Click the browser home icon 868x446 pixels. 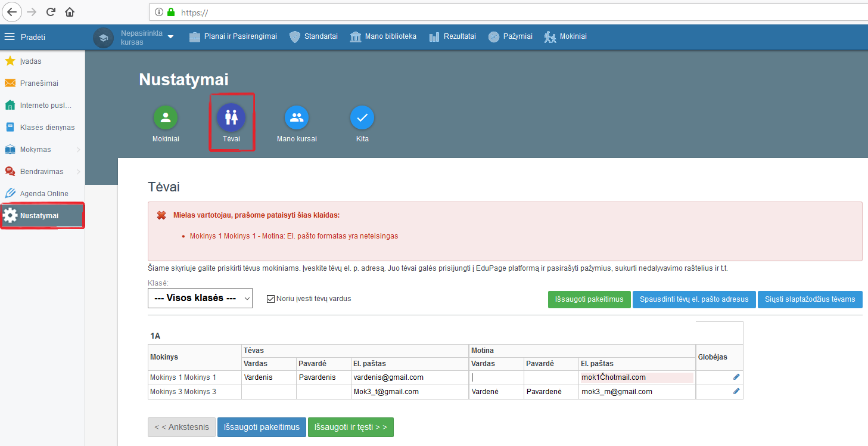[70, 12]
